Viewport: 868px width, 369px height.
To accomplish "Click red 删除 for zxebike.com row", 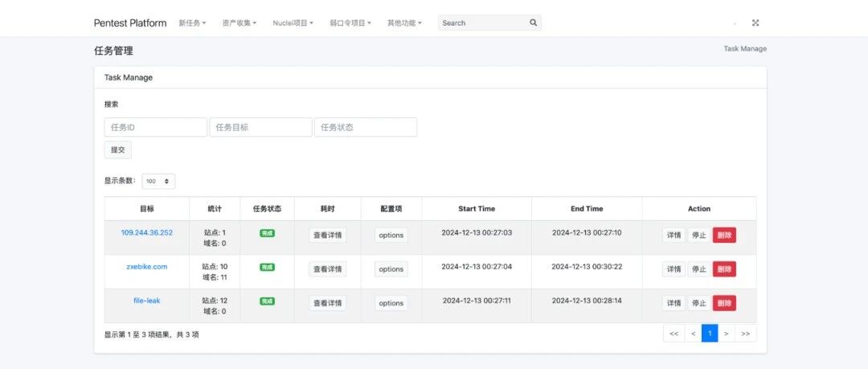I will (x=724, y=269).
